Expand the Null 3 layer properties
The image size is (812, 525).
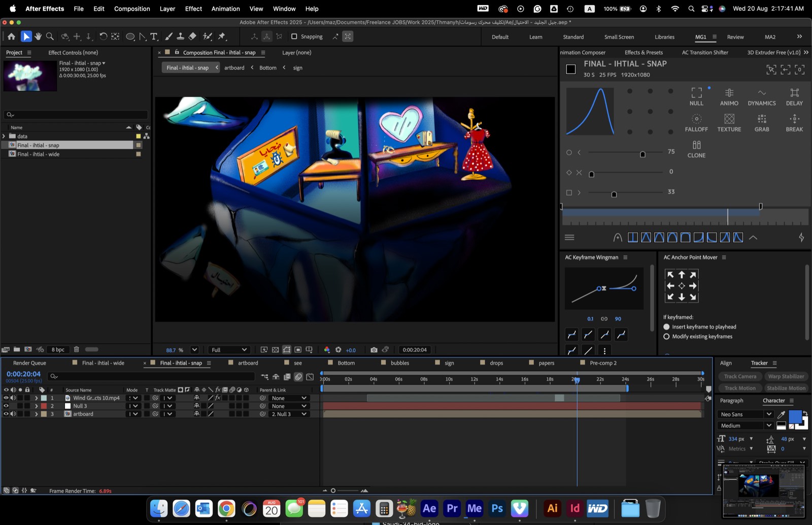(36, 406)
